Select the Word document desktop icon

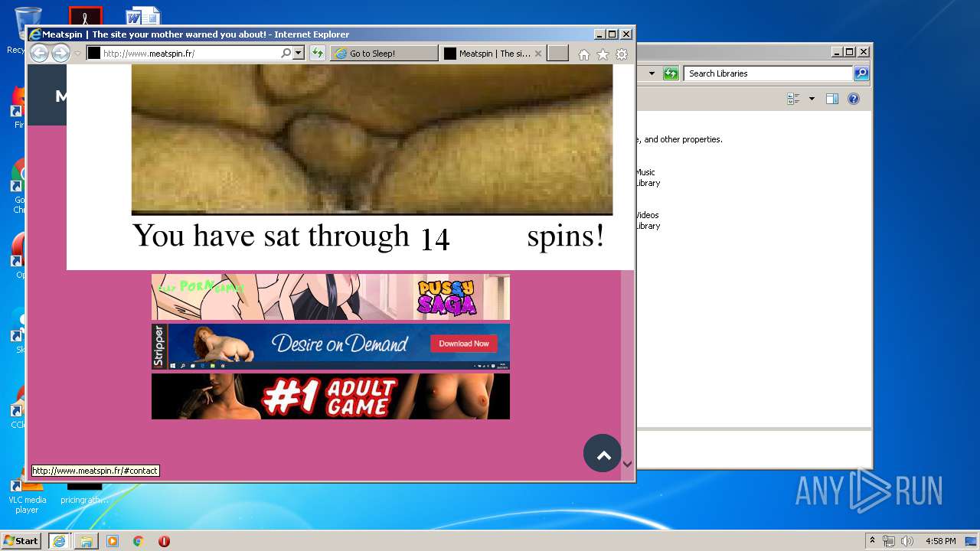pos(142,16)
